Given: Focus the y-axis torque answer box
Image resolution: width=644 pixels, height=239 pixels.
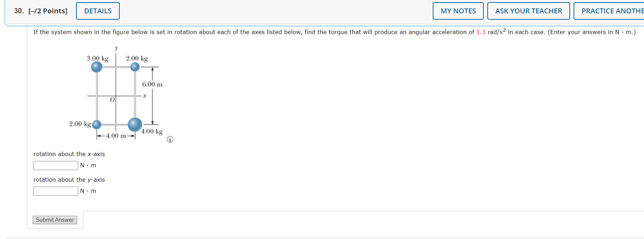Looking at the screenshot, I should point(55,191).
